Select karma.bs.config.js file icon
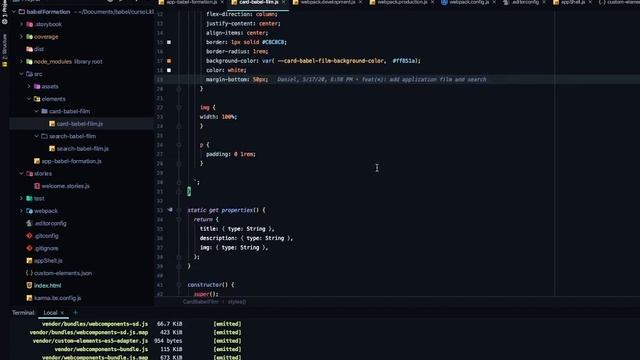Screen dimensions: 640x360 29,298
